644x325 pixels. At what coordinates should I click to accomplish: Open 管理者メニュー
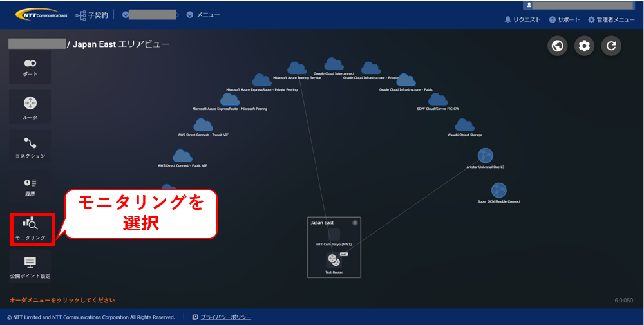pyautogui.click(x=612, y=20)
